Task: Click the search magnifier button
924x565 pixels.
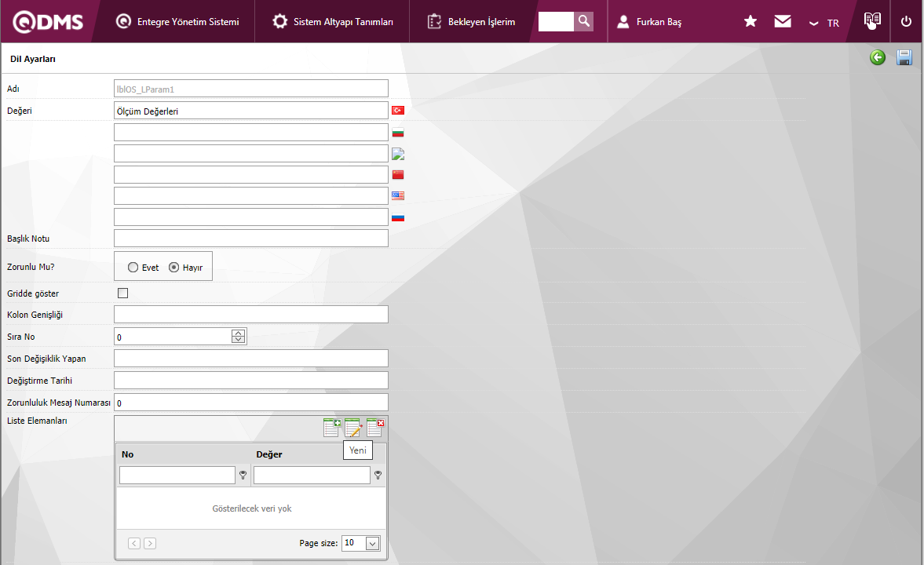Action: click(x=583, y=21)
